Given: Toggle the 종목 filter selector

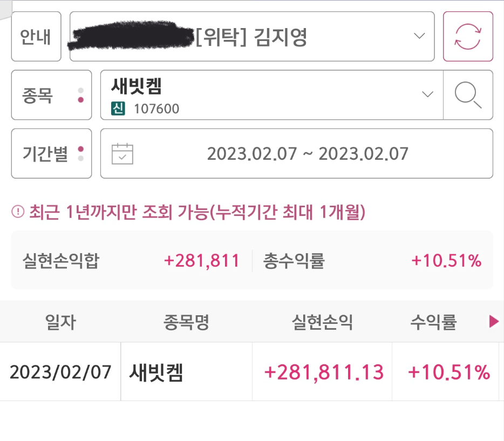Looking at the screenshot, I should click(x=51, y=95).
